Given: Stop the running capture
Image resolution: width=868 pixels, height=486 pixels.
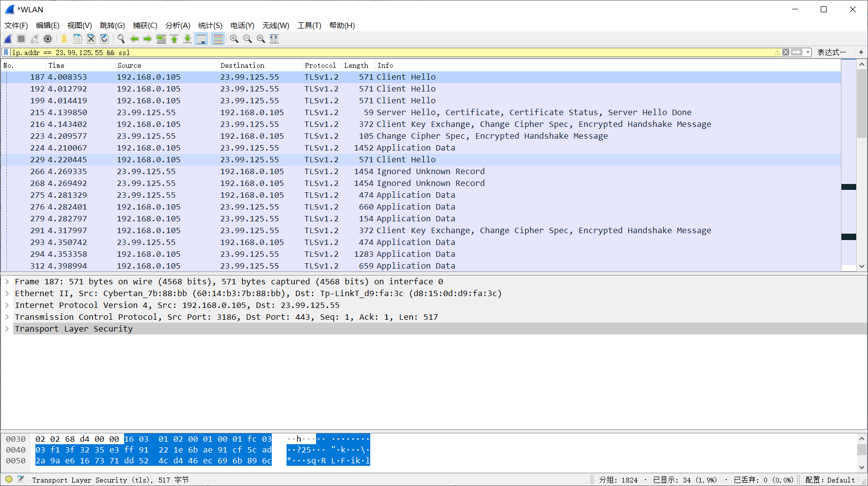Looking at the screenshot, I should (21, 39).
